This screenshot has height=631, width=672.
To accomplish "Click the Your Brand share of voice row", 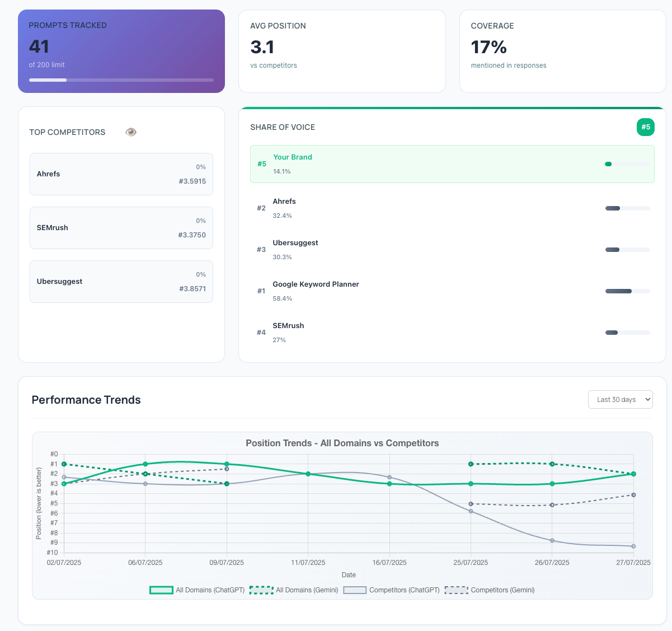I will [452, 164].
